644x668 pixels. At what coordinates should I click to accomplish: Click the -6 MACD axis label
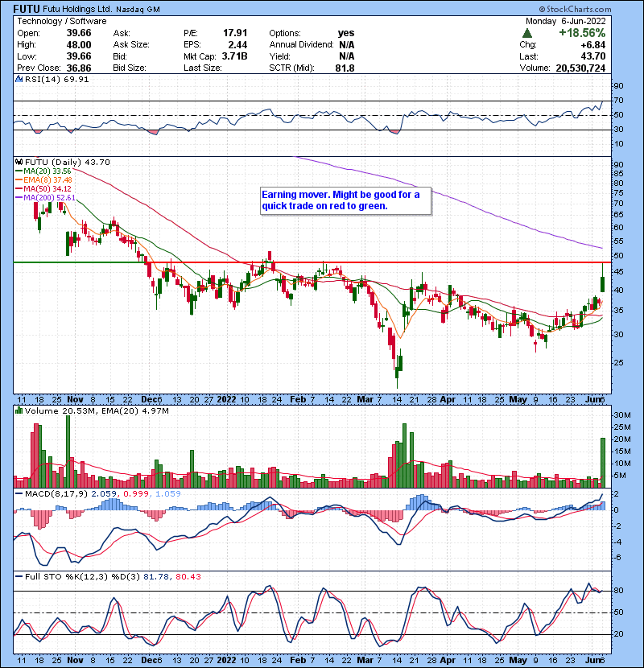click(617, 558)
